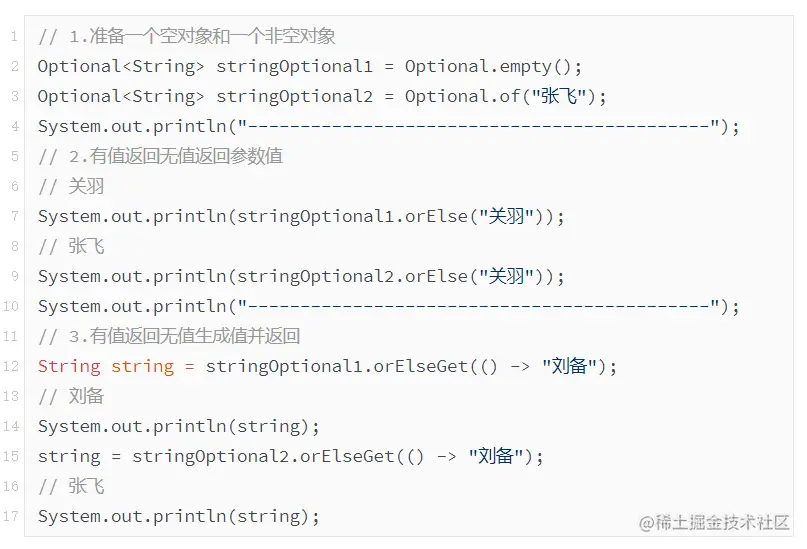Click the Optional.empty() call
Viewport: 807px width, 549px height.
click(492, 67)
